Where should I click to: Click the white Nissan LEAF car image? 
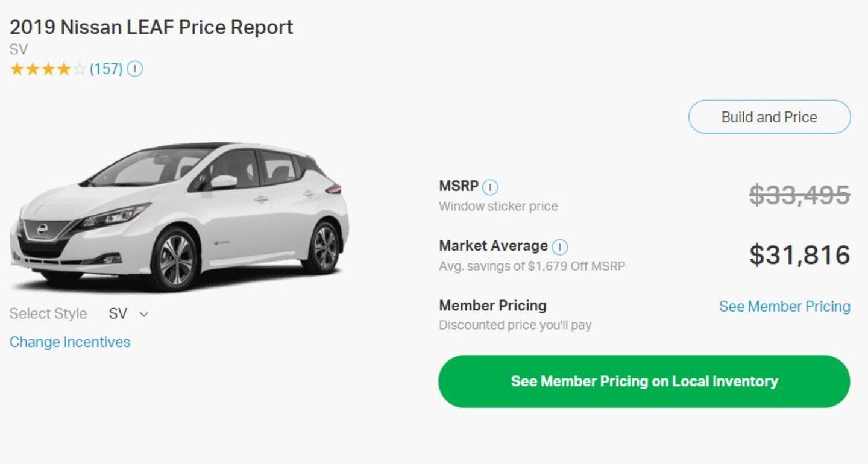(179, 216)
